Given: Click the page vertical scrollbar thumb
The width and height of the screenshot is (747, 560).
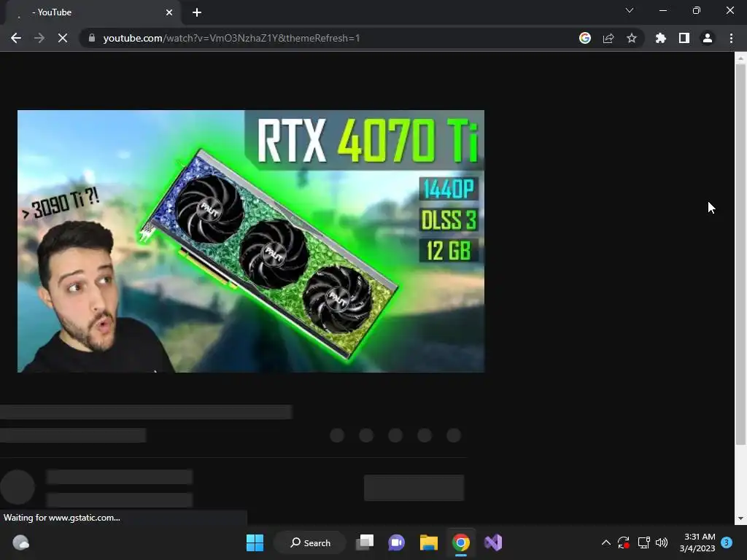Looking at the screenshot, I should [x=740, y=254].
